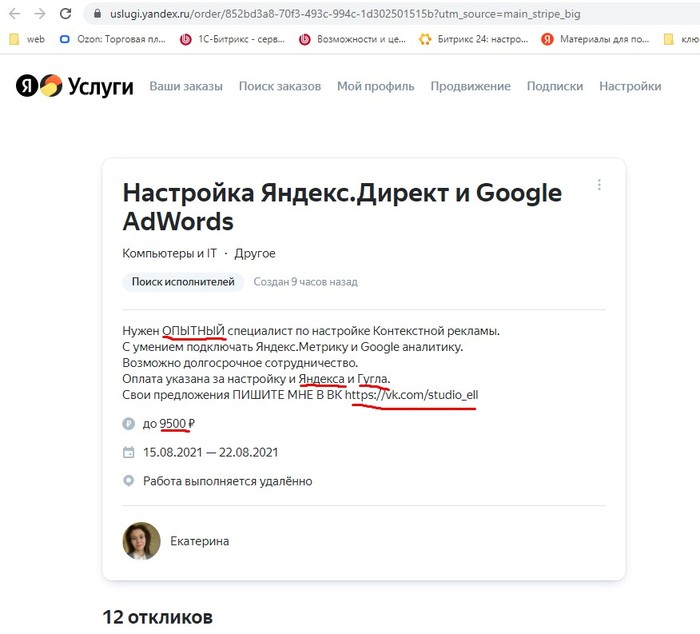700x634 pixels.
Task: Click the address bar URL
Action: pos(345,14)
